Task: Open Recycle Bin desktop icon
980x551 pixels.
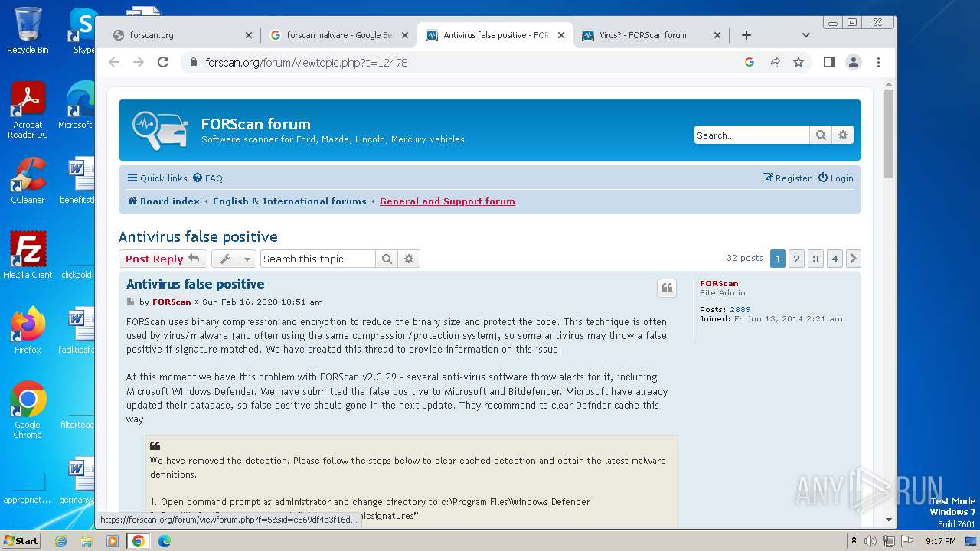Action: [28, 31]
